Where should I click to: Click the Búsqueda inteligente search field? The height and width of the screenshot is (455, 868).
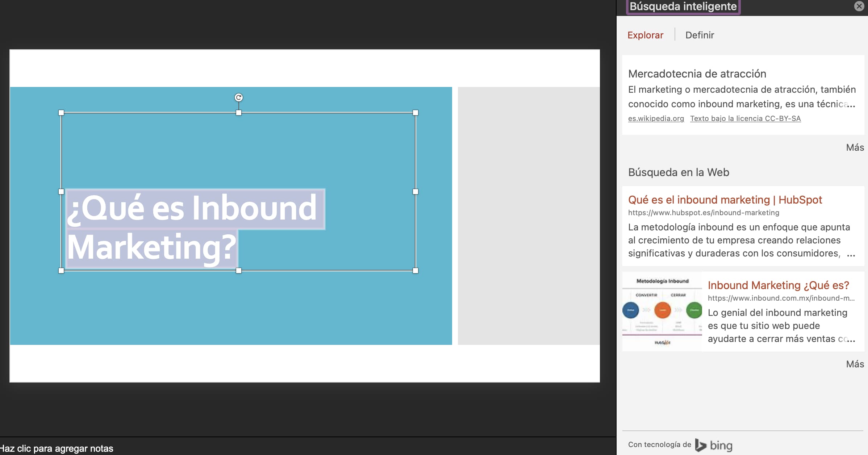click(x=683, y=6)
